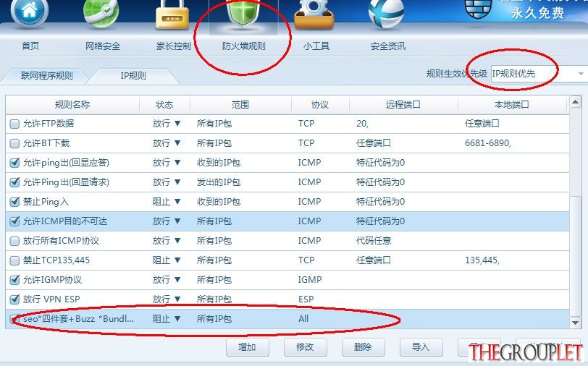Select the All protocol cell
The image size is (588, 366).
(303, 319)
